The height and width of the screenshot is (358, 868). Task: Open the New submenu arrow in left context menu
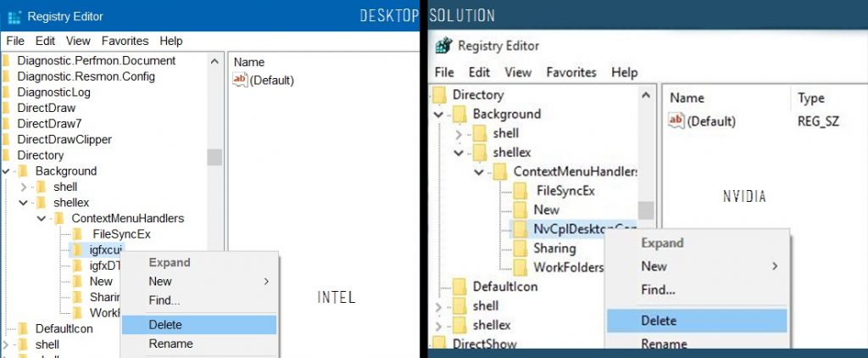(x=266, y=282)
